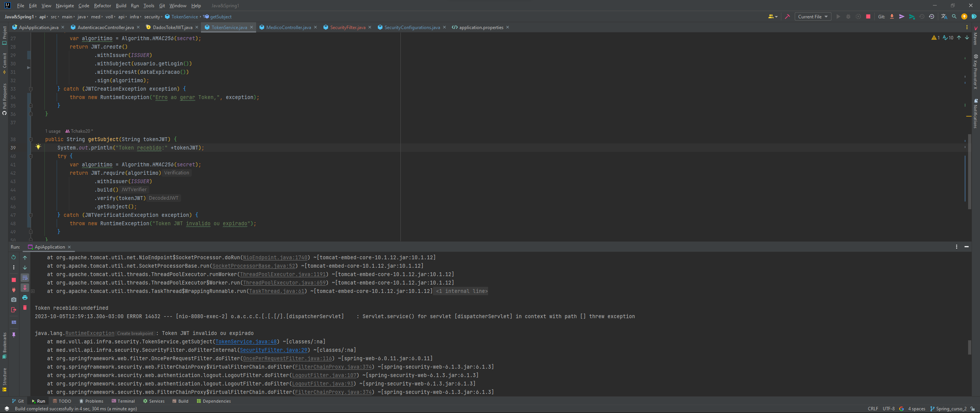Open Search Everywhere magnifier icon
The image size is (980, 413).
click(954, 16)
